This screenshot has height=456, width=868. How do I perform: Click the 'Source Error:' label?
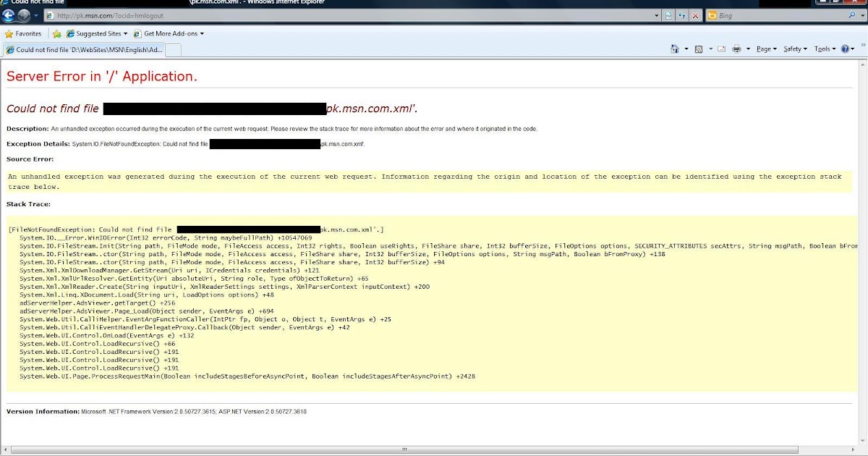(30, 159)
